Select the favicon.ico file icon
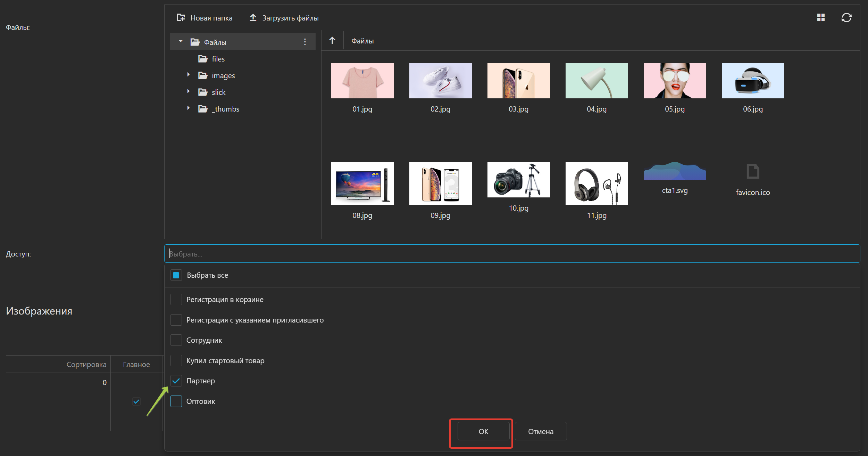Image resolution: width=868 pixels, height=456 pixels. (753, 172)
